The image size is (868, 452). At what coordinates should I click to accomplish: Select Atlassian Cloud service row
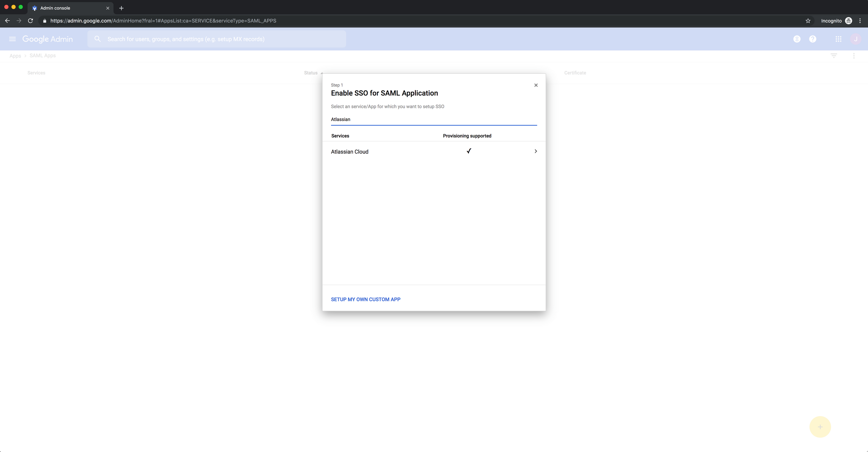(x=350, y=152)
